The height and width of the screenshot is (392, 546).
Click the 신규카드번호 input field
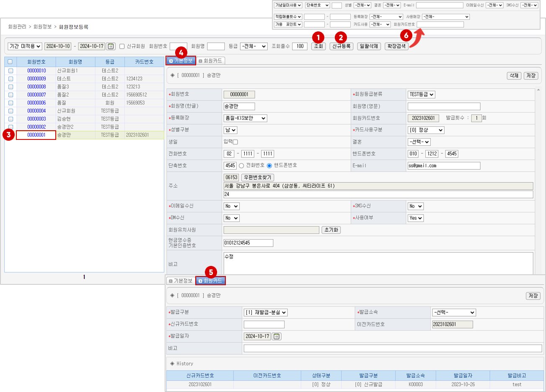(264, 325)
